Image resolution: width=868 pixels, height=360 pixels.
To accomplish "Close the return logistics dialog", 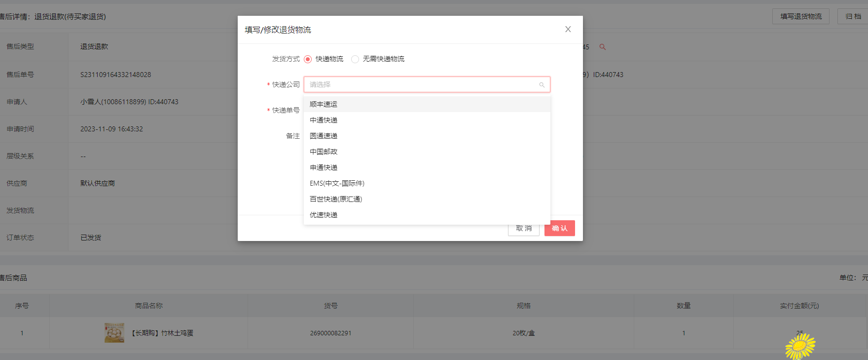I will coord(568,30).
